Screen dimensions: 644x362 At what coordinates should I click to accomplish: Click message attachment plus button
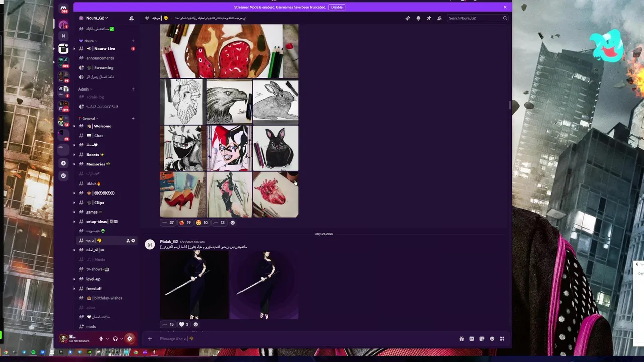[150, 339]
